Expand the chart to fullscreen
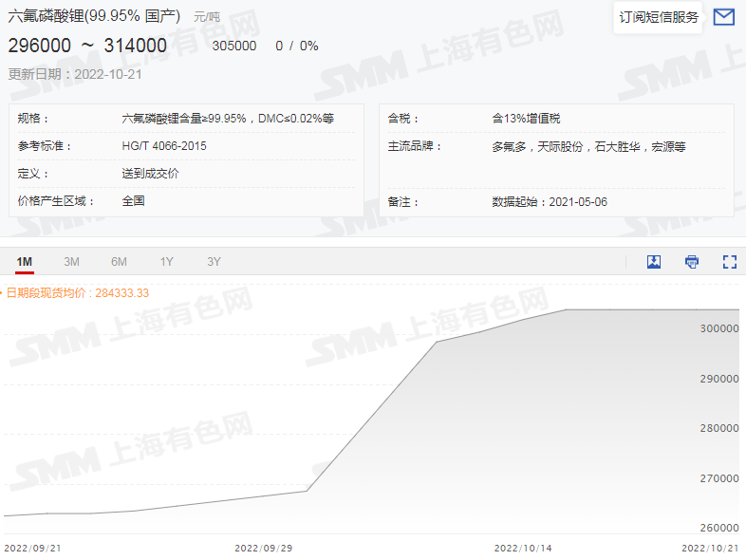 tap(730, 262)
